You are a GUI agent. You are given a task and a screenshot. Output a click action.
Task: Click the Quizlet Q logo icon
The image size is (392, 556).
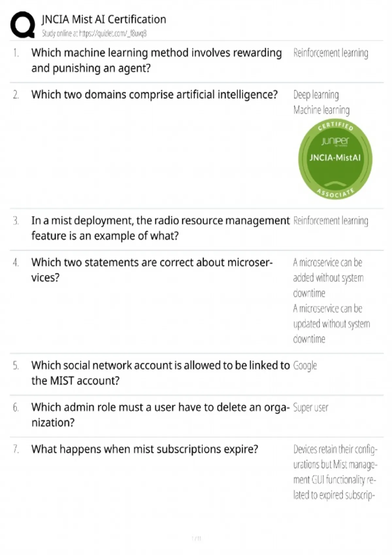[x=23, y=25]
